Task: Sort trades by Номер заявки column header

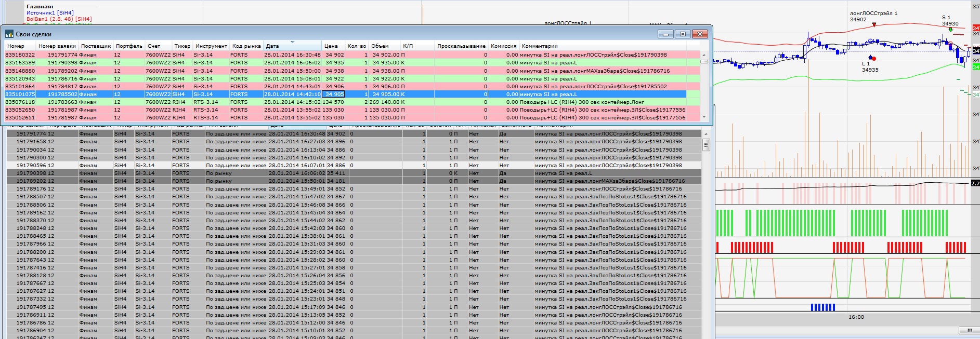Action: point(57,46)
